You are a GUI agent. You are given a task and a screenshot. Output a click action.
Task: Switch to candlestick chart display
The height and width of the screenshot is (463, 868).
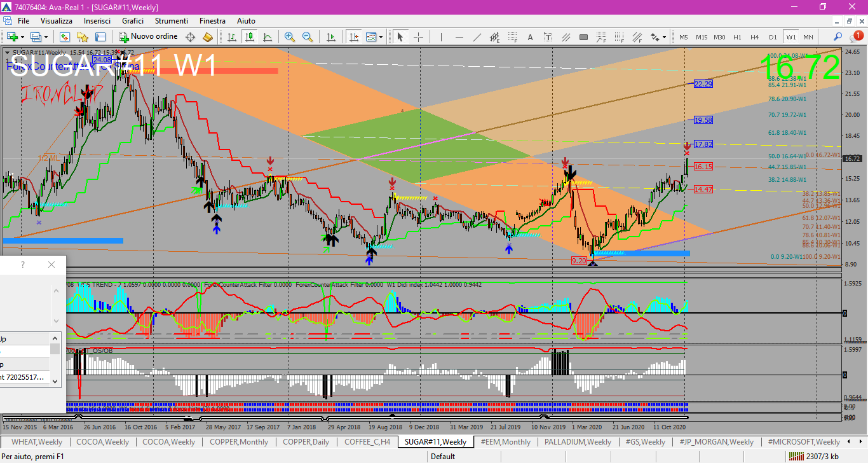[x=249, y=37]
